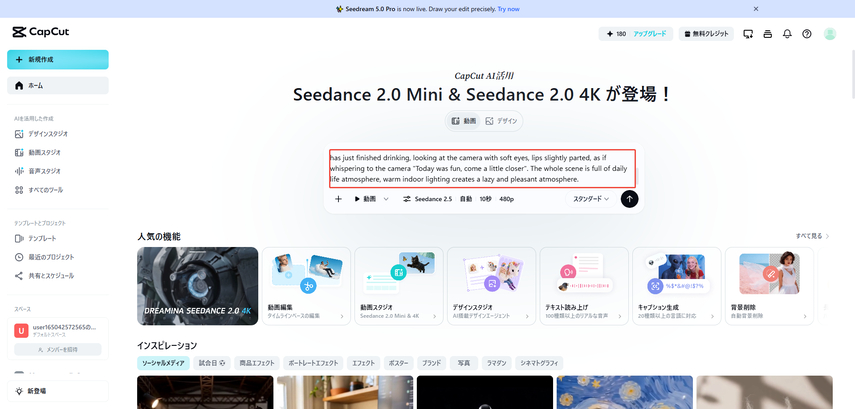Select the エフェクト inspiration tab

(x=364, y=363)
